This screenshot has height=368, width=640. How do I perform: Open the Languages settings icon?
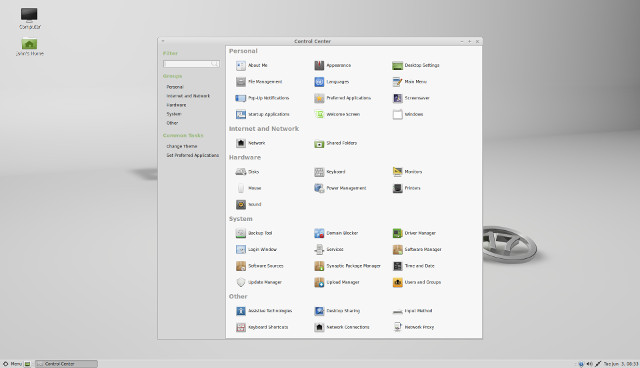(x=319, y=82)
